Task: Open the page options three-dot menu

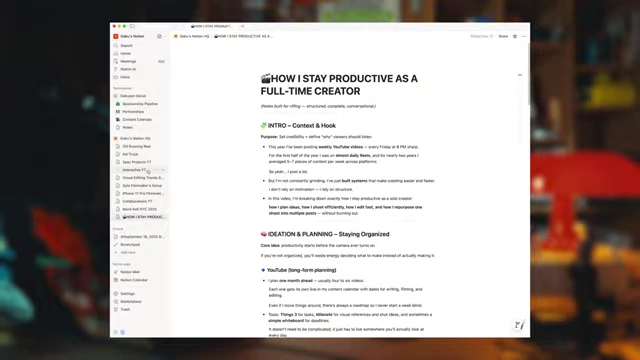Action: [524, 36]
